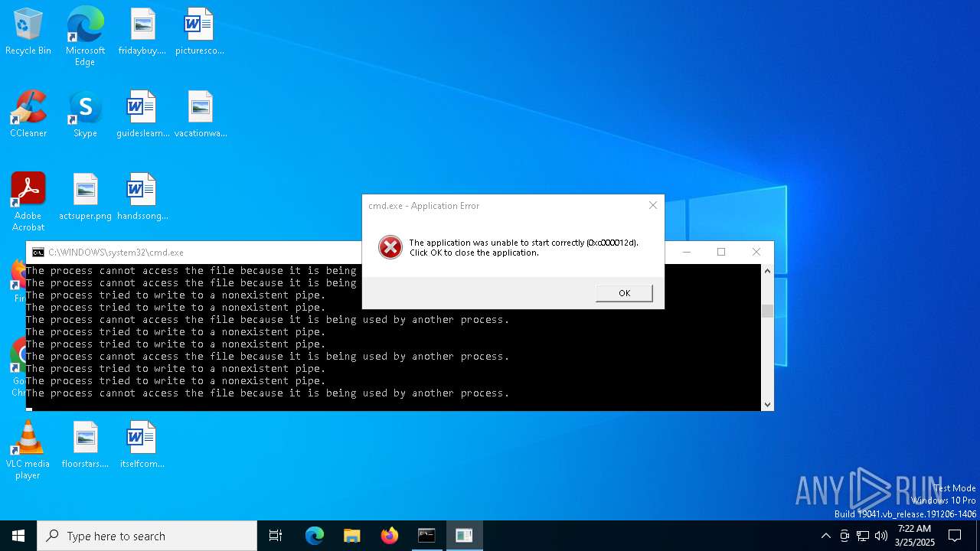980x551 pixels.
Task: Select the Adobe Acrobat shortcut
Action: click(x=28, y=202)
